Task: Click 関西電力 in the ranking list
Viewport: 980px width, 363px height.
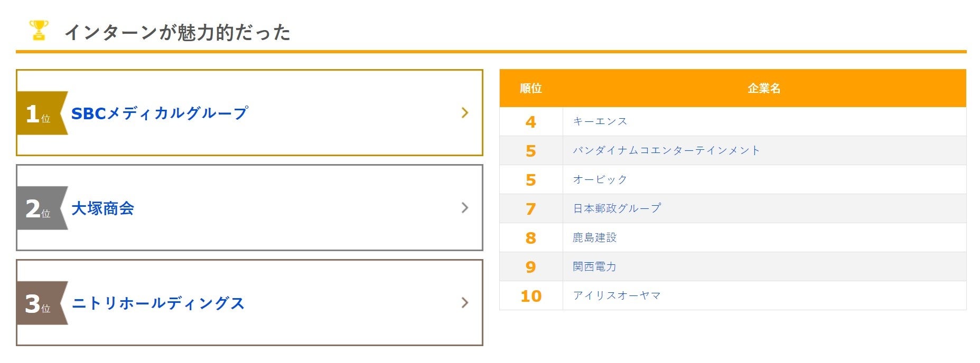Action: coord(594,266)
